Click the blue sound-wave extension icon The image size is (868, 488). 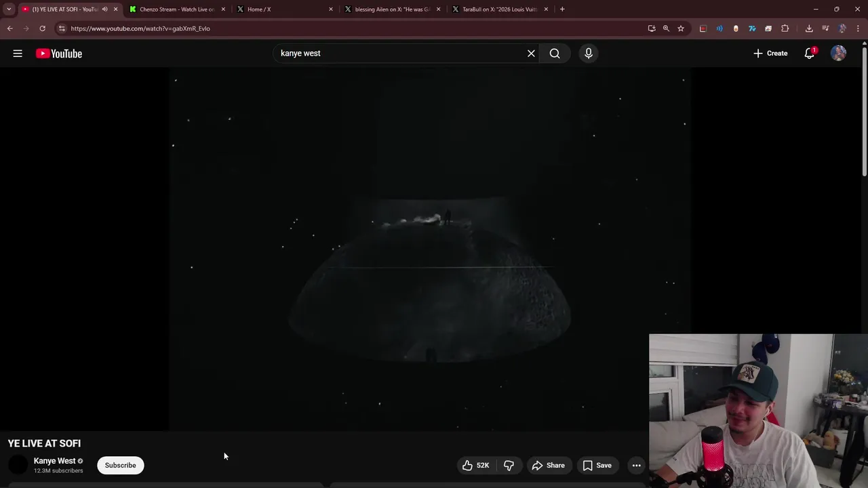[x=719, y=28]
